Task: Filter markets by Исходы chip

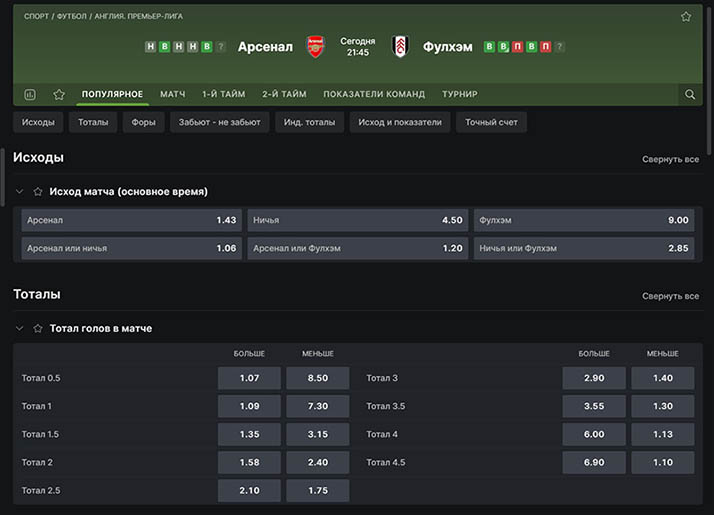Action: pyautogui.click(x=38, y=122)
